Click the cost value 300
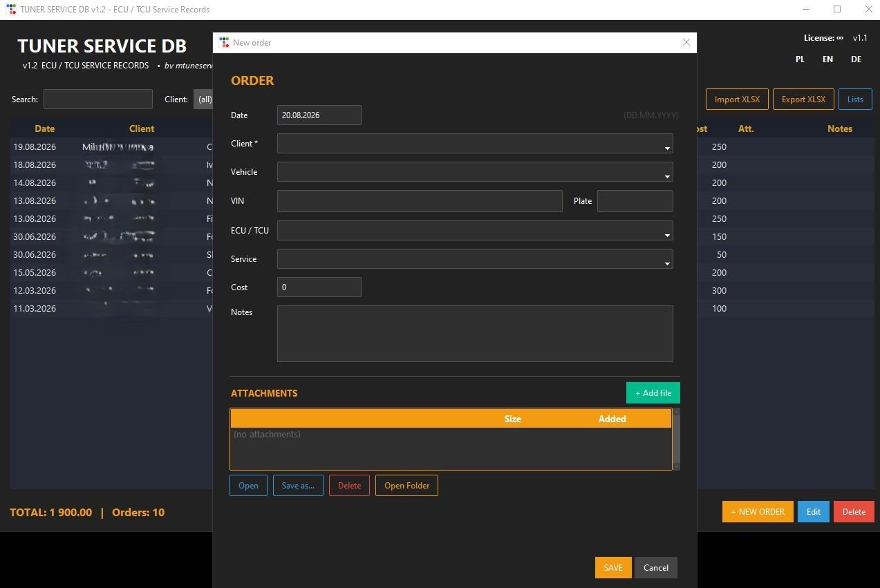880x588 pixels. click(719, 290)
